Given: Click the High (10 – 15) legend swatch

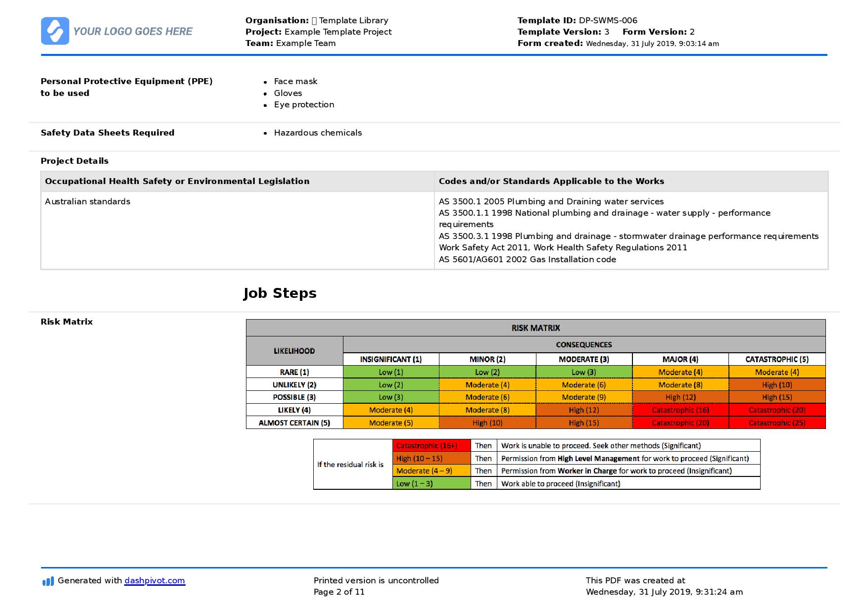Looking at the screenshot, I should [431, 459].
